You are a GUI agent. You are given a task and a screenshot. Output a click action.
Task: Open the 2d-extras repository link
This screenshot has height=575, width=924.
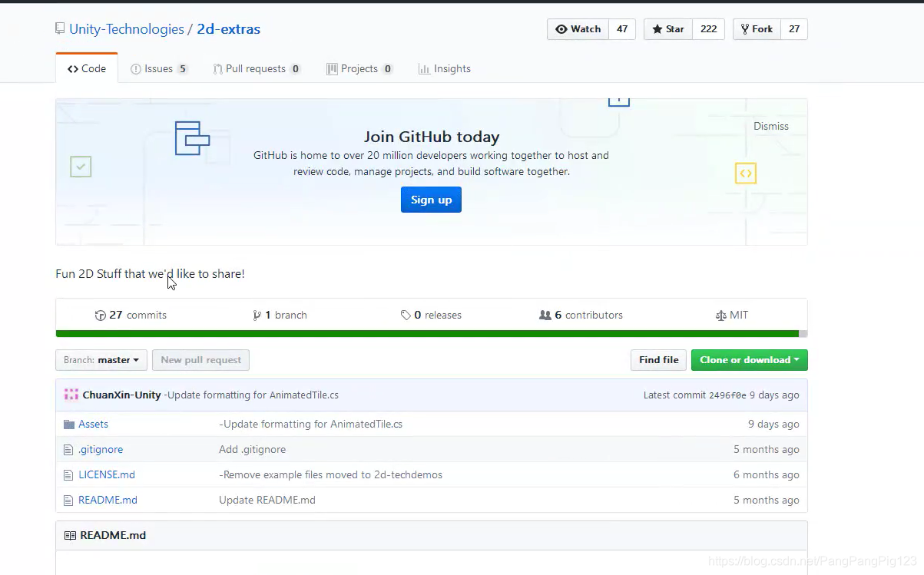(x=229, y=29)
